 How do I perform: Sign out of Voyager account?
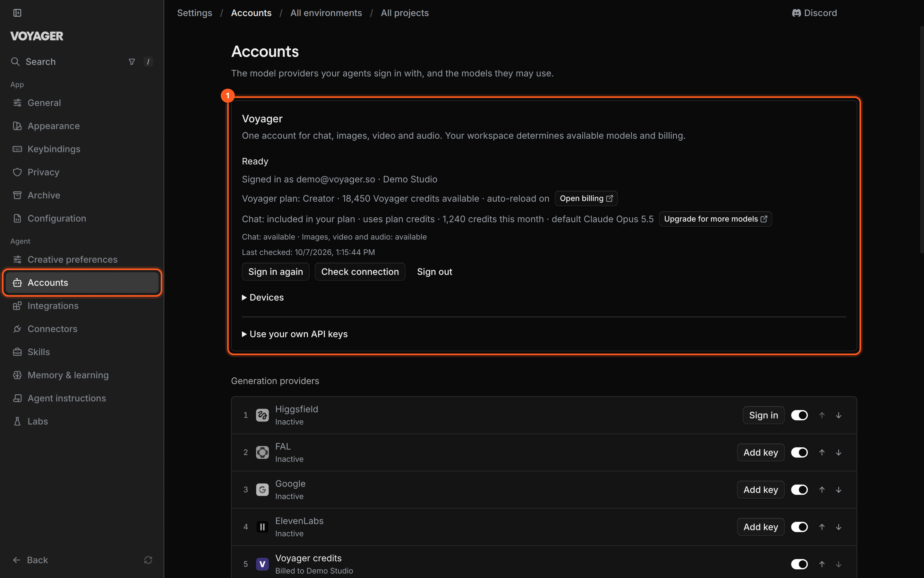coord(434,272)
